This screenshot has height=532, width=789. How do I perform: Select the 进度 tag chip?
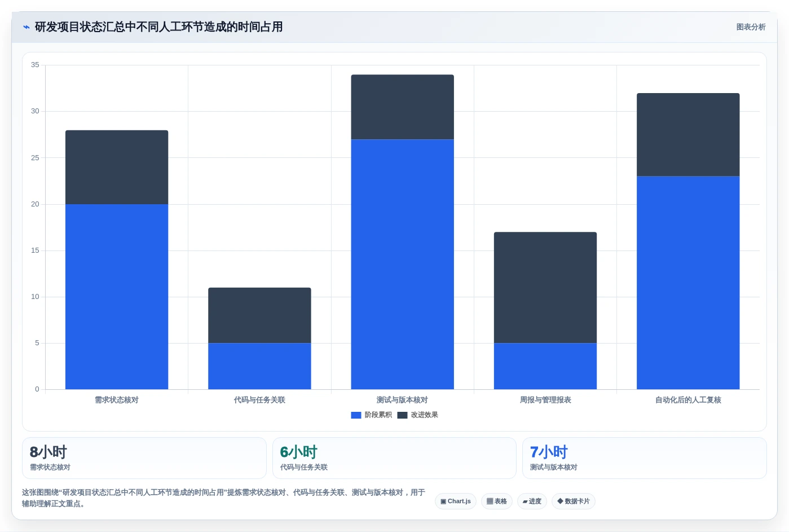pos(532,501)
